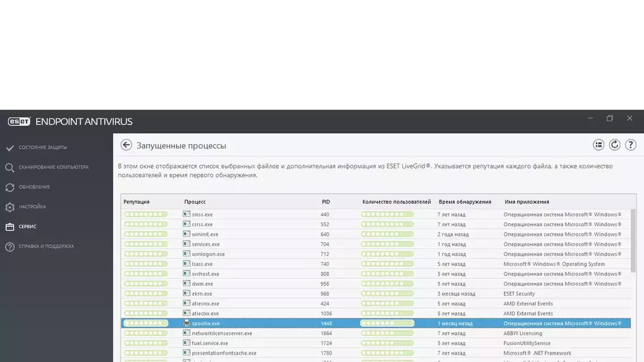Image resolution: width=644 pixels, height=362 pixels.
Task: Click the csrss.exe process icon
Action: [186, 224]
